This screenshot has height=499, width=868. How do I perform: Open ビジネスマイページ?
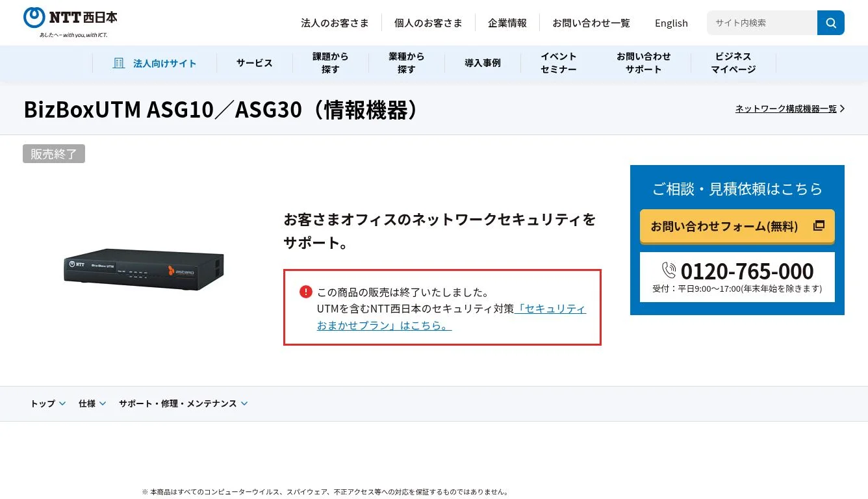click(x=733, y=63)
